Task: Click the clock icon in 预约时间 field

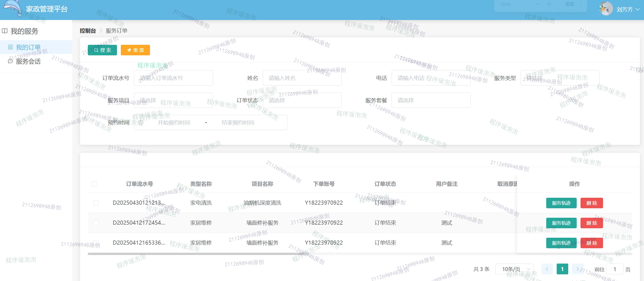Action: click(x=141, y=123)
